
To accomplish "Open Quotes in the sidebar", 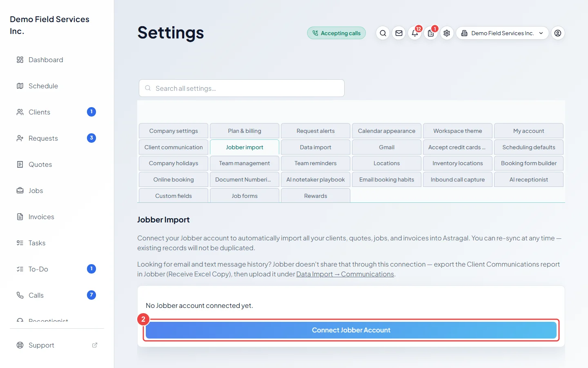I will (x=57, y=164).
